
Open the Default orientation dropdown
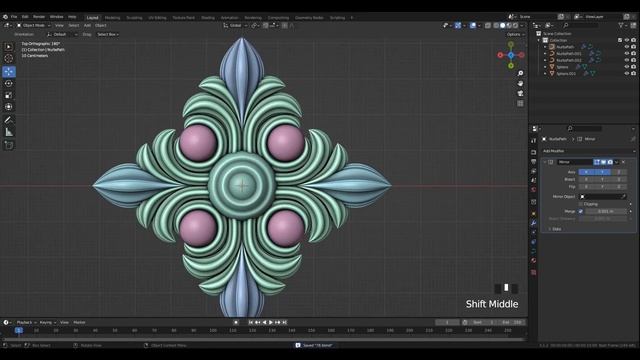[62, 35]
